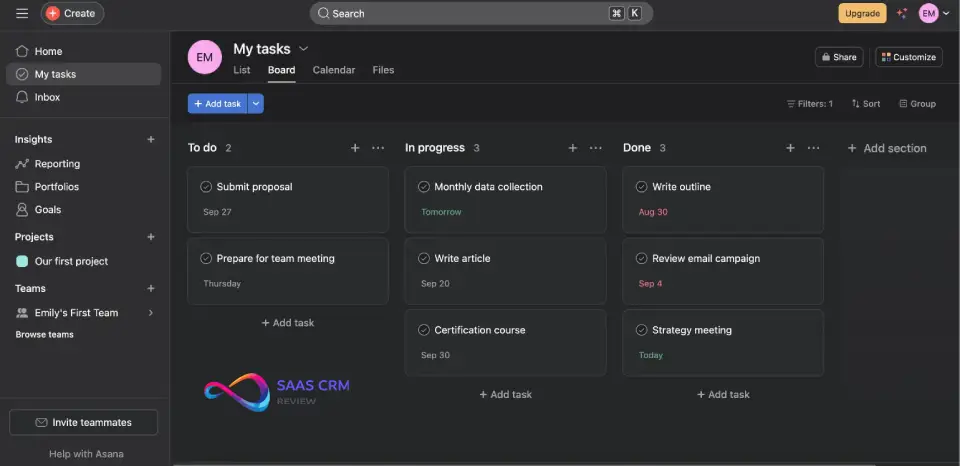Open the In progress column more options
Viewport: 960px width, 466px height.
coord(596,148)
